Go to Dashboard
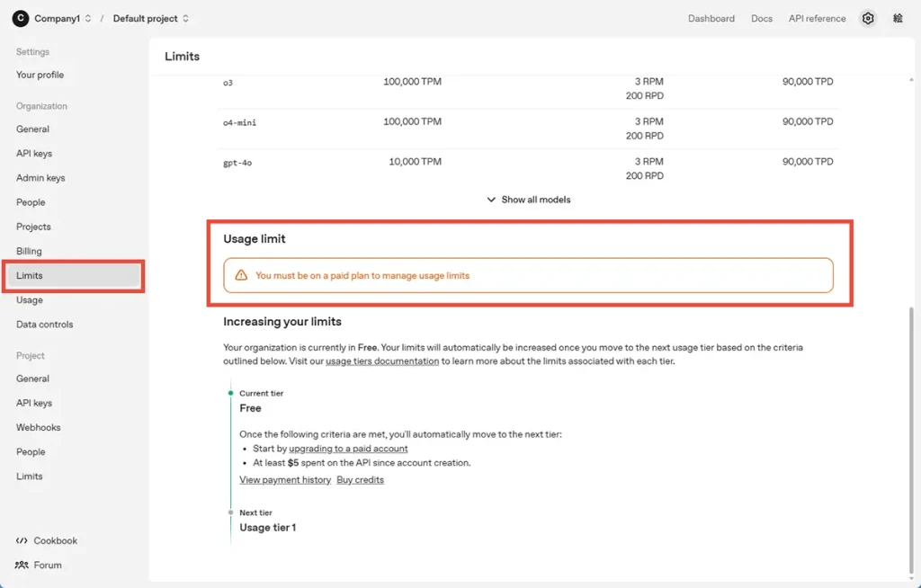This screenshot has height=588, width=921. 711,18
